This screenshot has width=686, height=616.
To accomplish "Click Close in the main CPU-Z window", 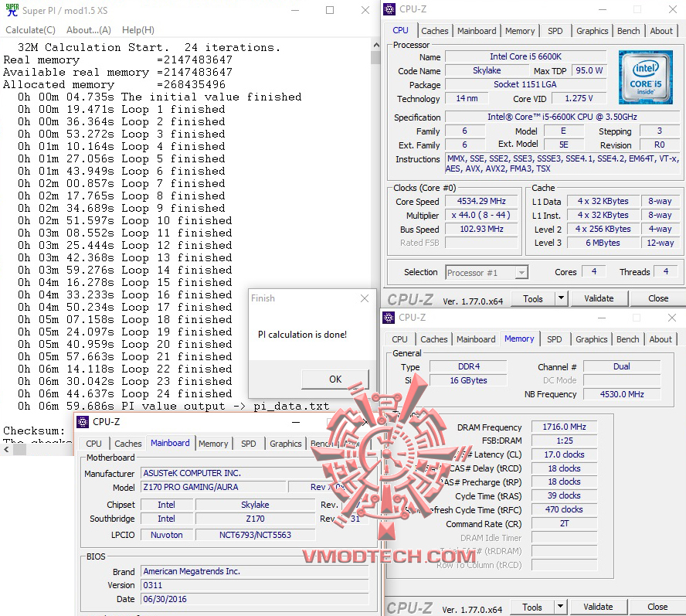I will pyautogui.click(x=657, y=298).
